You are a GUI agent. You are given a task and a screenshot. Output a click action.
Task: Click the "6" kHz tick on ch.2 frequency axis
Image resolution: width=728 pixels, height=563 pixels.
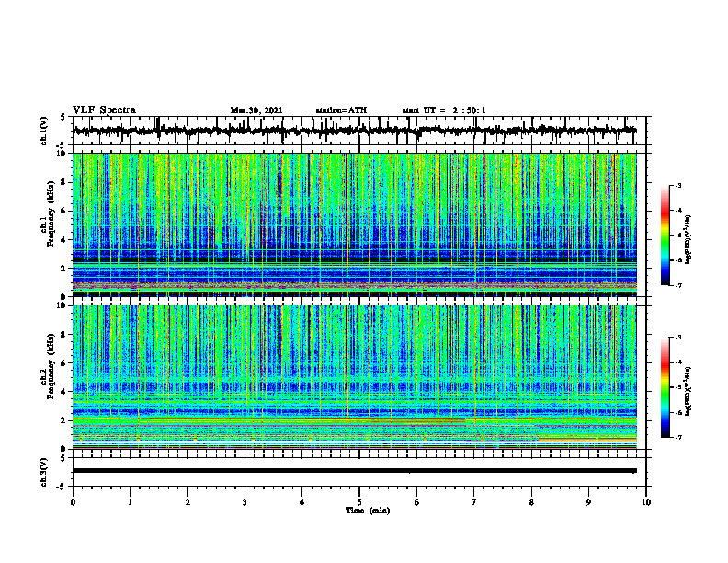click(64, 362)
